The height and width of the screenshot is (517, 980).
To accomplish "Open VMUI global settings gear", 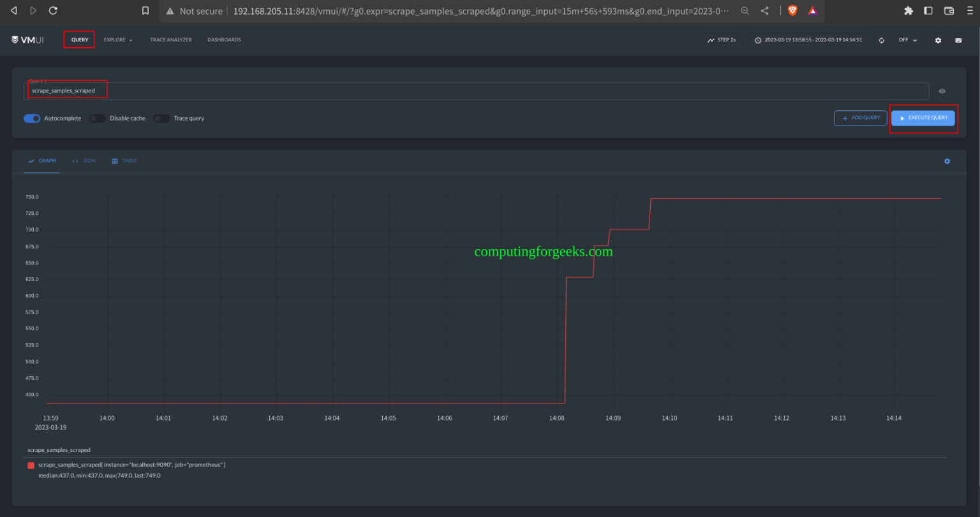I will pyautogui.click(x=937, y=40).
